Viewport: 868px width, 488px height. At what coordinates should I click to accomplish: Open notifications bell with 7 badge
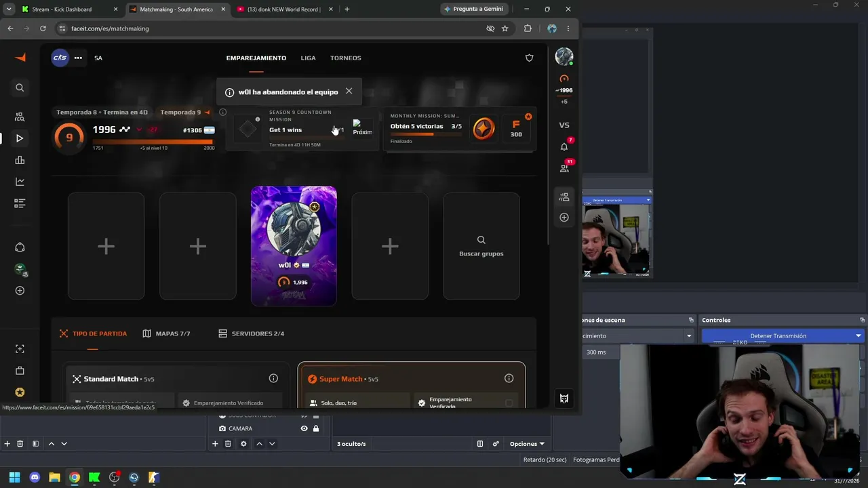tap(564, 146)
